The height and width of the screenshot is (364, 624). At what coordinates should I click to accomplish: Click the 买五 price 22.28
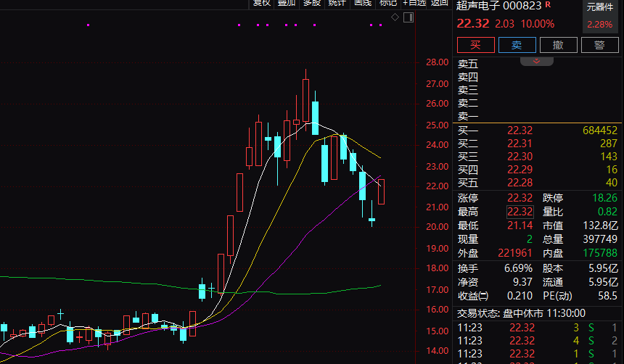point(520,183)
